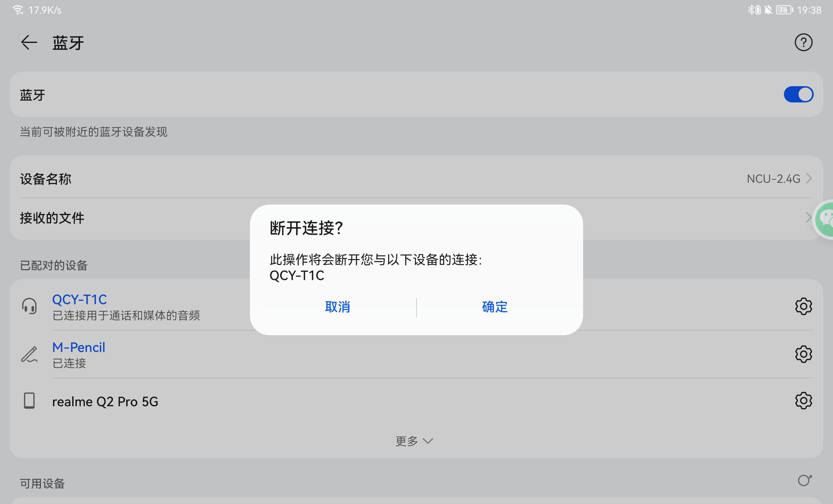
Task: Tap the 已配对的设备 section header
Action: coord(54,266)
